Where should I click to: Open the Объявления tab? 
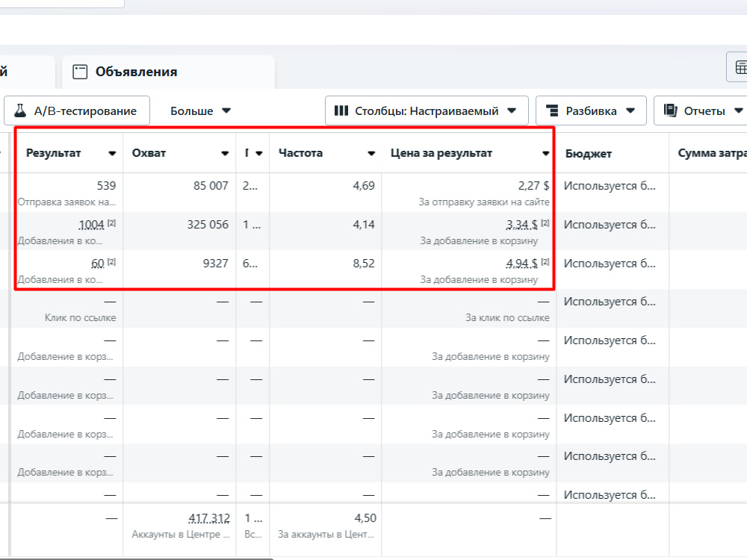[x=169, y=72]
